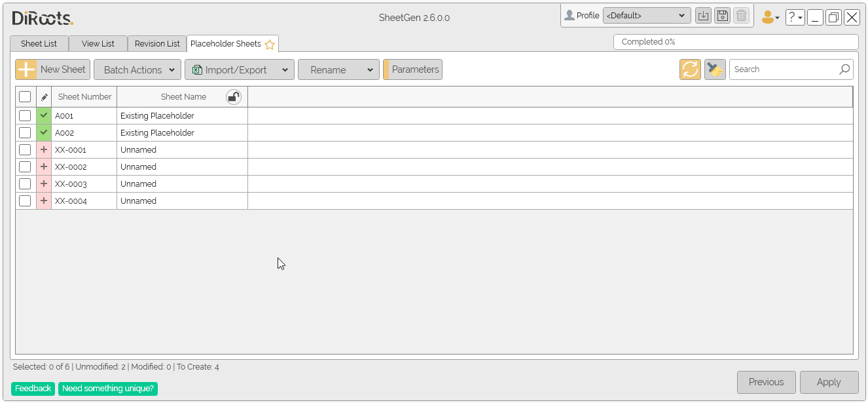
Task: Click the Apply button
Action: pos(829,382)
